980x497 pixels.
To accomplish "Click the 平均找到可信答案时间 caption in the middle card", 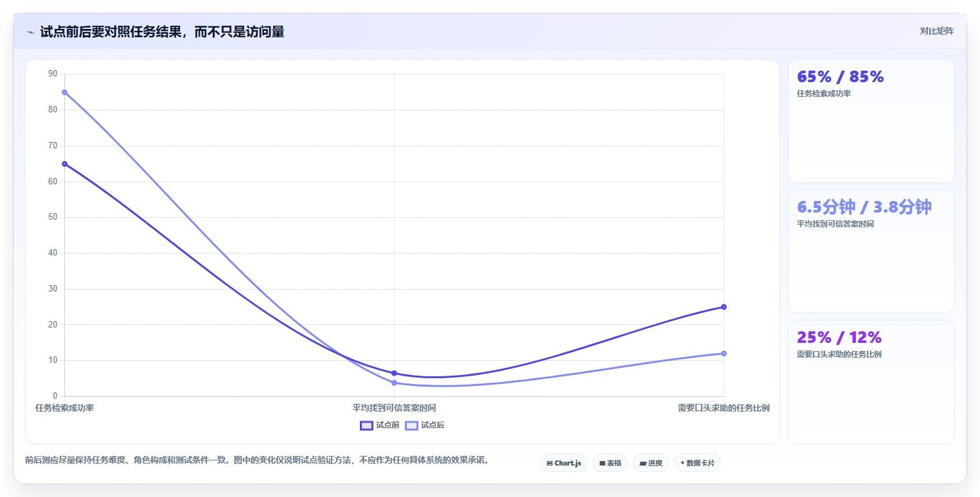I will [835, 224].
